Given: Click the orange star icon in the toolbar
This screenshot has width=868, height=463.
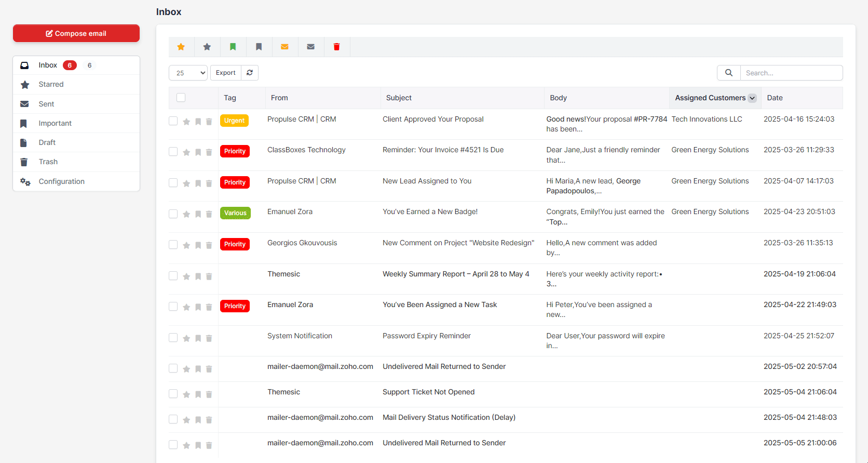Looking at the screenshot, I should pyautogui.click(x=181, y=47).
